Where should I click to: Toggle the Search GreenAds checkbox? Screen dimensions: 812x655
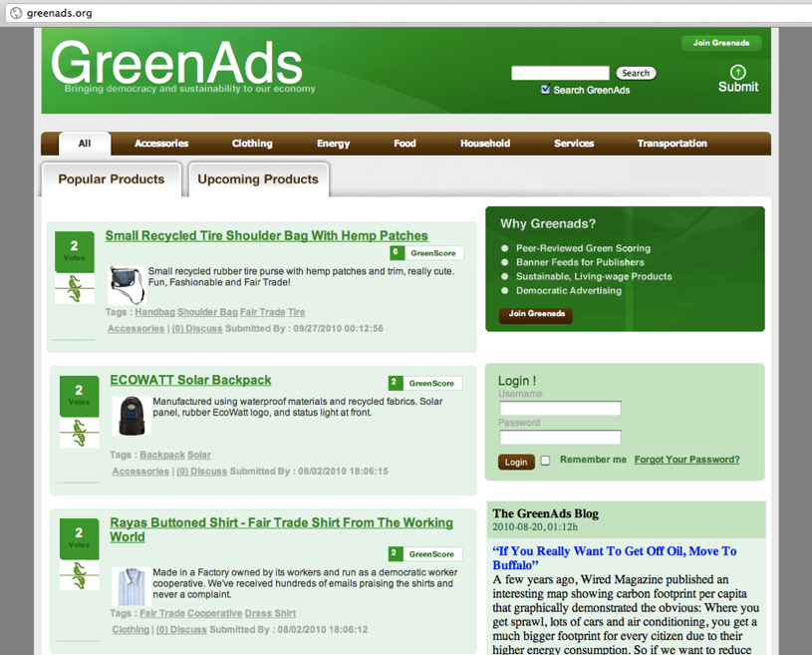tap(545, 90)
